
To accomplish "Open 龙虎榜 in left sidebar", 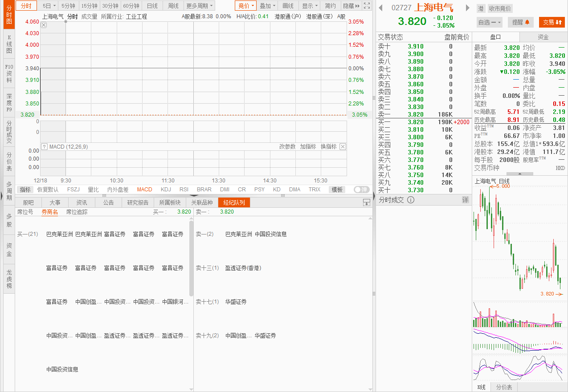I will 9,279.
